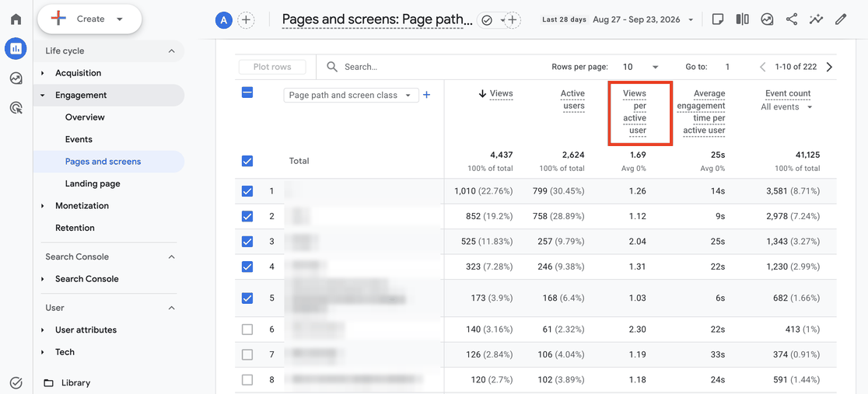Open the Advertising cursor-target icon

point(16,108)
